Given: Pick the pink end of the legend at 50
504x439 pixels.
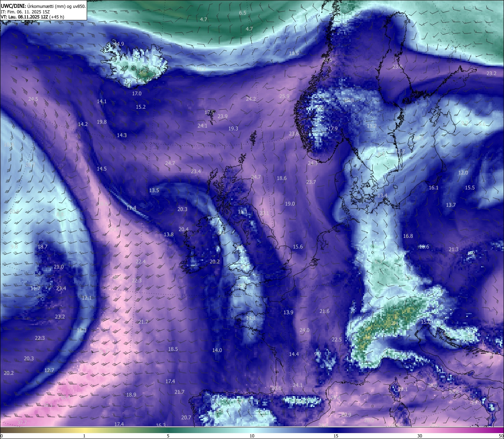Looking at the screenshot, I should 500,436.
